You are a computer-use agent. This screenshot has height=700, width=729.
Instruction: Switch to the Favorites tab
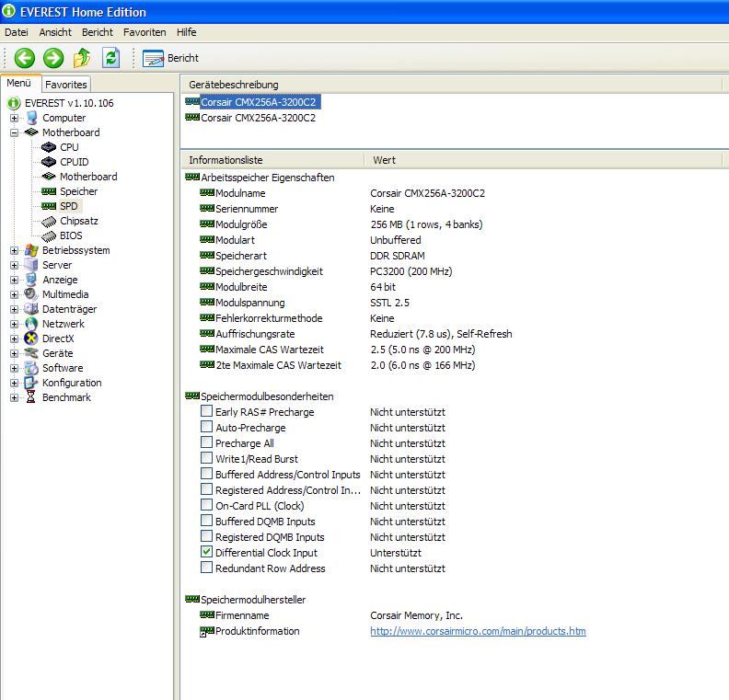tap(66, 85)
